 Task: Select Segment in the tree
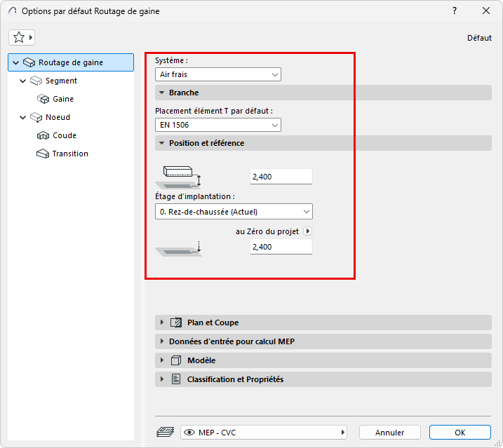click(61, 81)
